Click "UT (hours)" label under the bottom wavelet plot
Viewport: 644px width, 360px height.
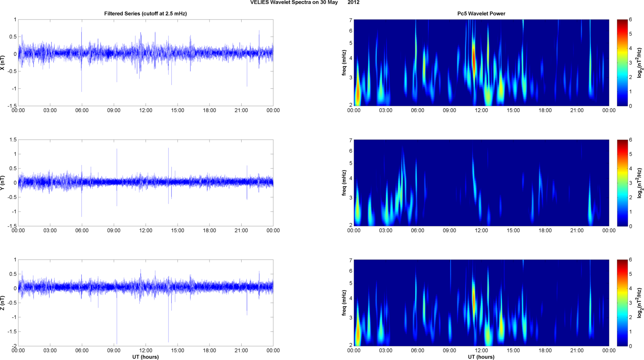tap(481, 357)
